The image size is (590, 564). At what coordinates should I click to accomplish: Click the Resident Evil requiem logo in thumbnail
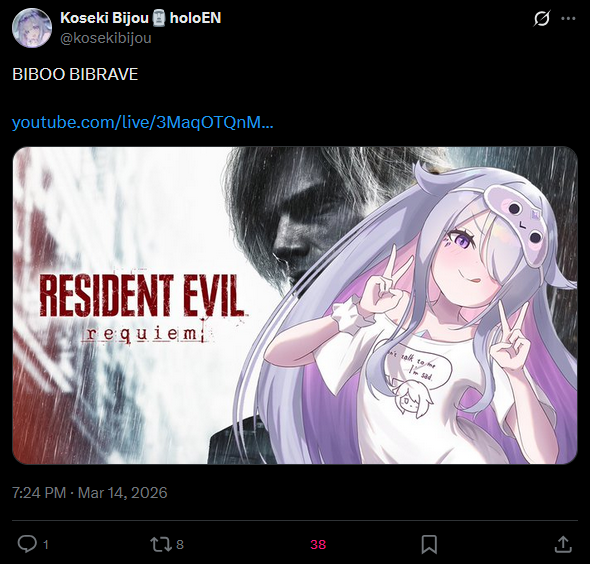point(140,309)
